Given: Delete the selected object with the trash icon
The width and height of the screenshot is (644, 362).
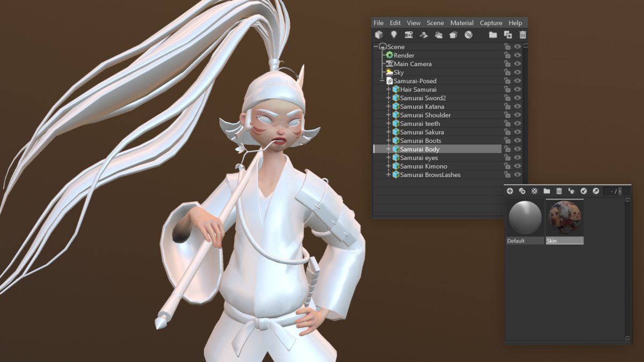Looking at the screenshot, I should coord(523,34).
